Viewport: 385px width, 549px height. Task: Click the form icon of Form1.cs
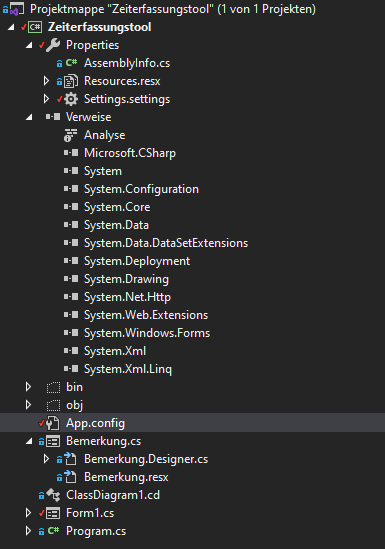[x=53, y=514]
